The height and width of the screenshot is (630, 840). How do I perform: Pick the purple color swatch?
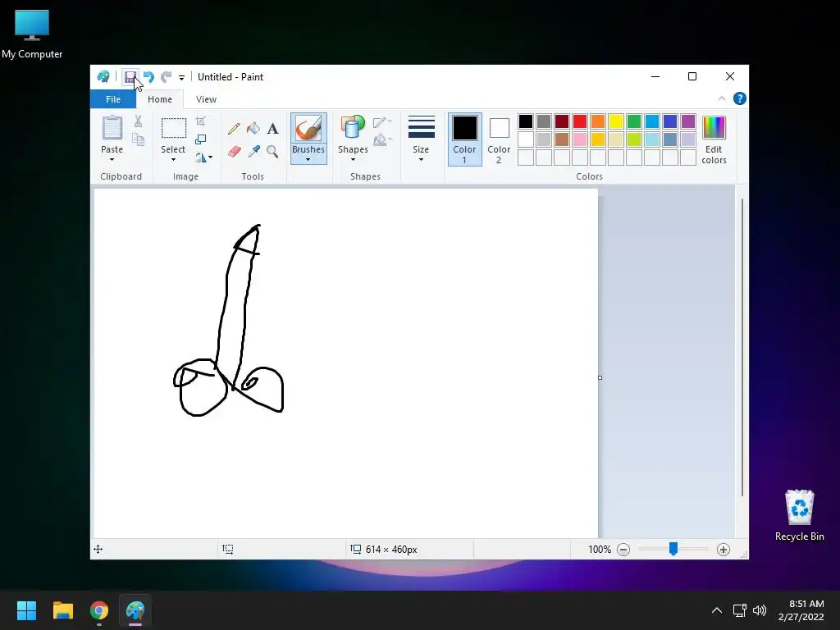tap(688, 121)
